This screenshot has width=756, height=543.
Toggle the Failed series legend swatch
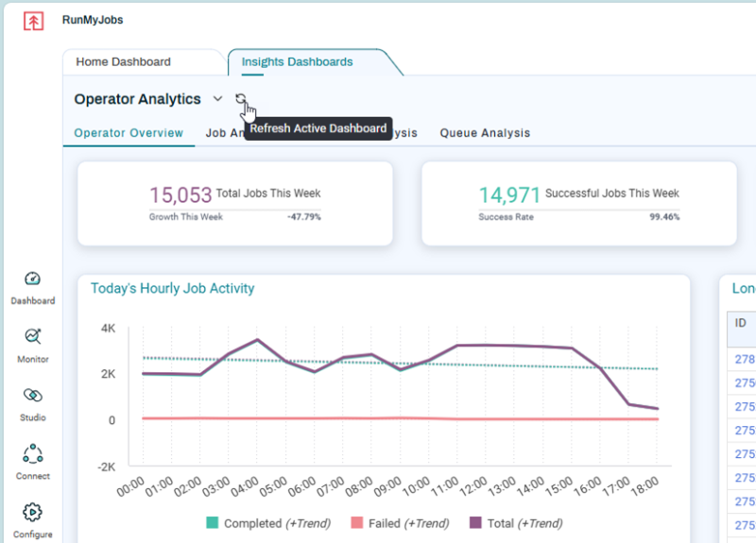click(x=357, y=523)
